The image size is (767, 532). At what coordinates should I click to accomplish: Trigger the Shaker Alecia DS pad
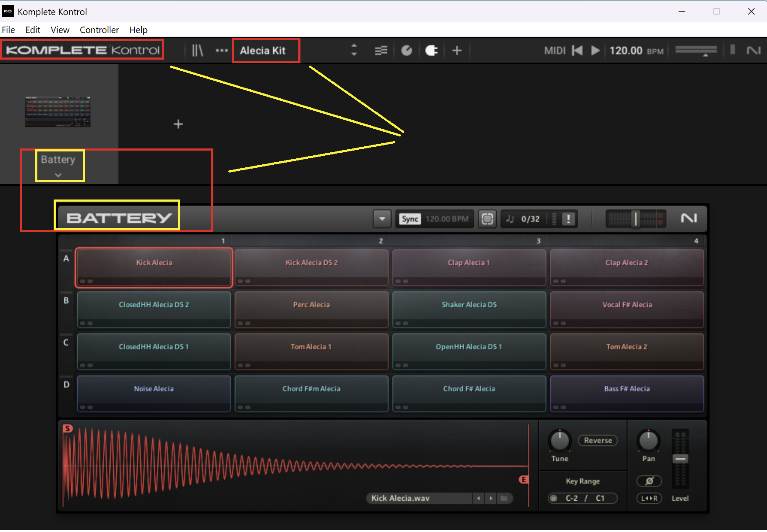pos(469,309)
